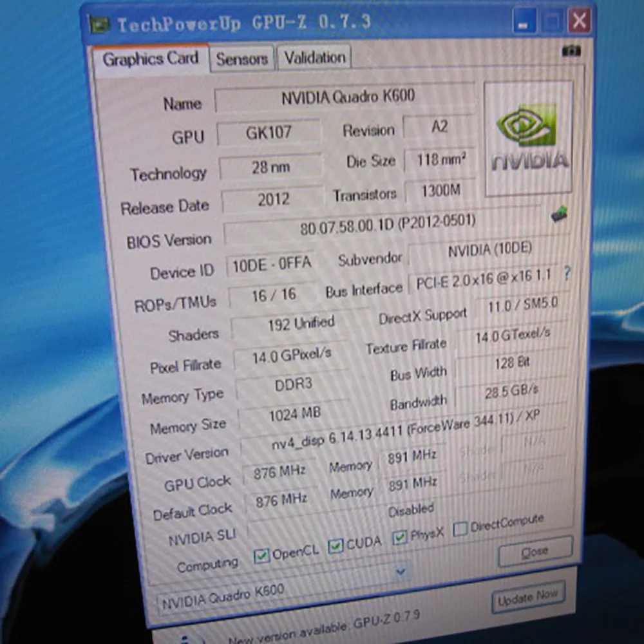Click the Transistors value 1300M
This screenshot has width=644, height=644.
[440, 191]
